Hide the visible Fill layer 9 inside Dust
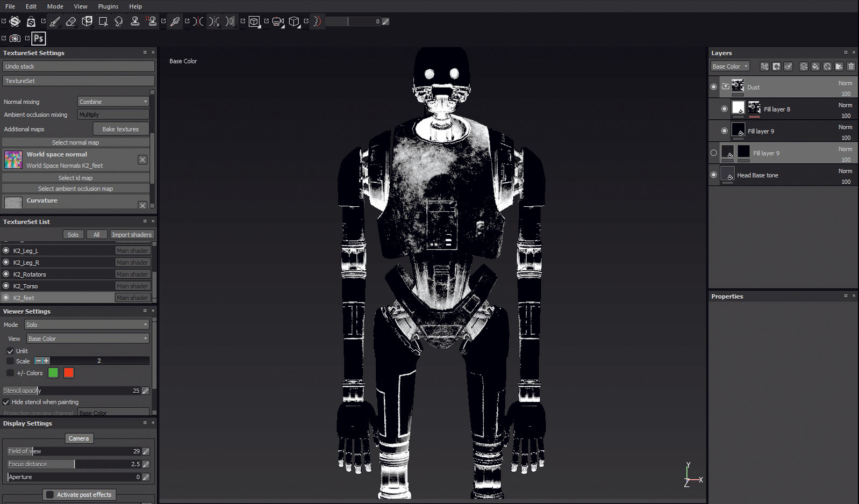The image size is (859, 504). point(724,131)
